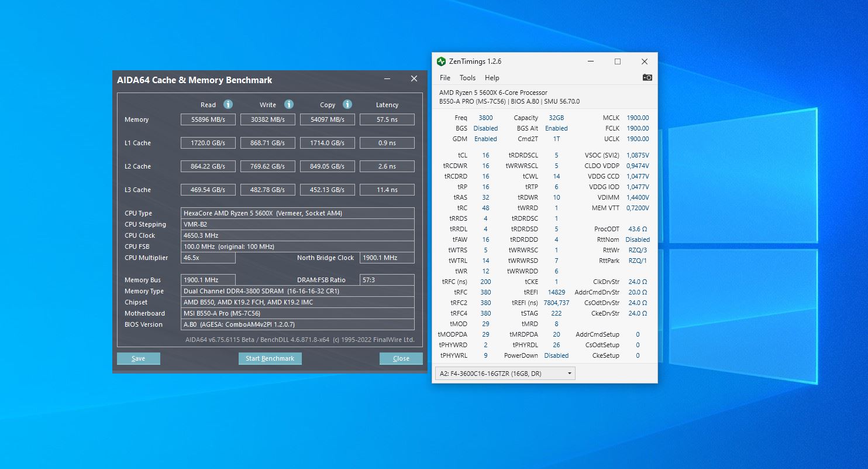
Task: Click the Capacity value 32GB
Action: (556, 118)
